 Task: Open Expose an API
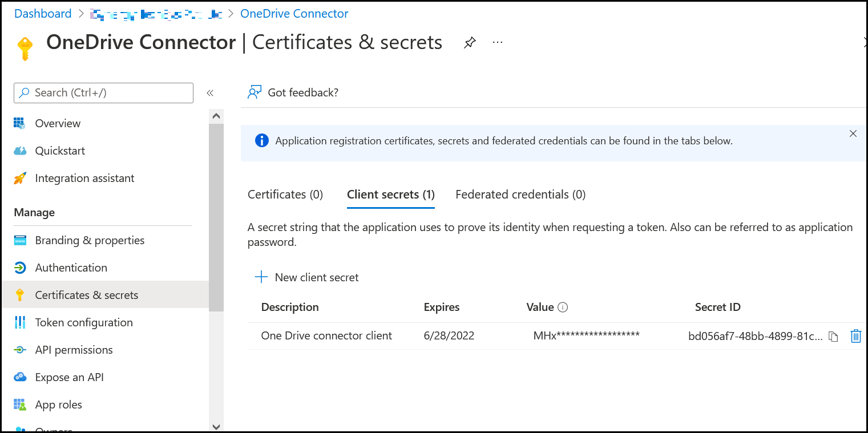69,377
